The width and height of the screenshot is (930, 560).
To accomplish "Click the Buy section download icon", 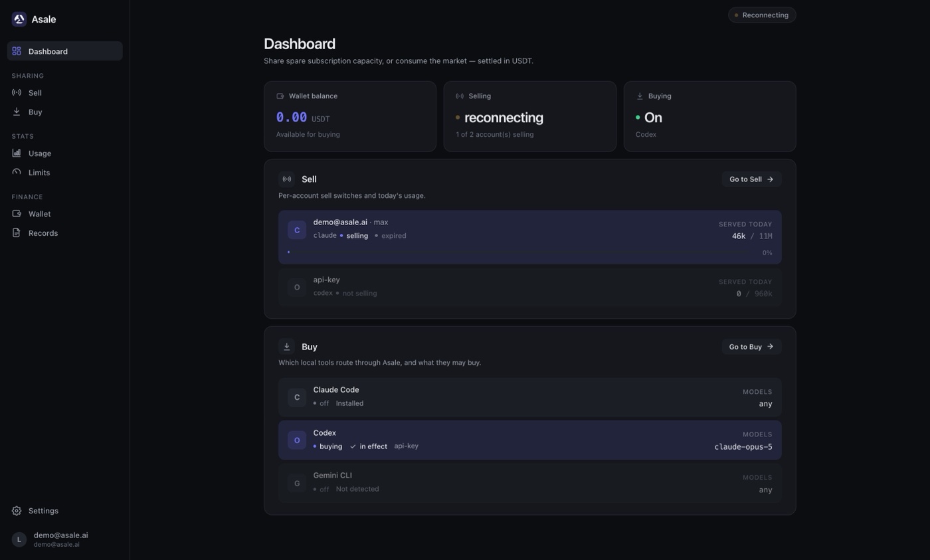I will pos(287,347).
